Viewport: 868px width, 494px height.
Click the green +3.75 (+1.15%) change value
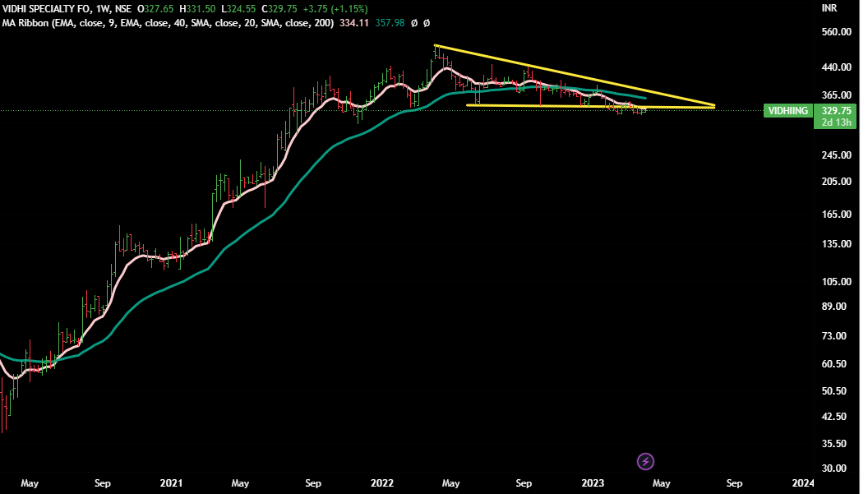click(x=337, y=8)
